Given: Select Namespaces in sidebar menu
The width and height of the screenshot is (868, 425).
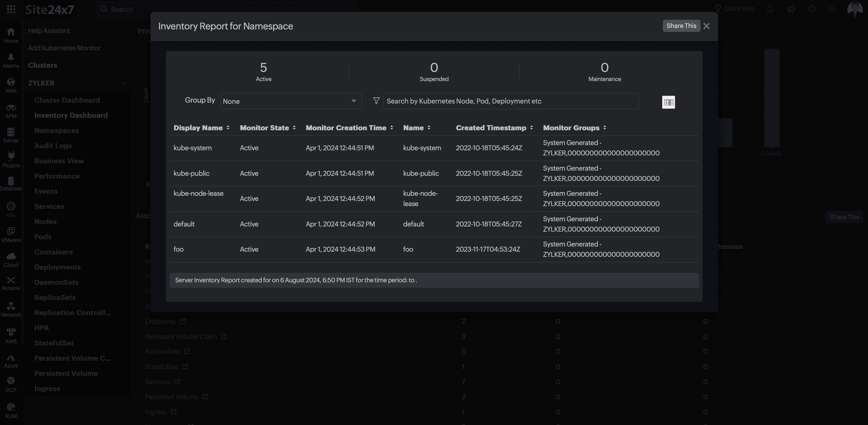Looking at the screenshot, I should [x=57, y=131].
